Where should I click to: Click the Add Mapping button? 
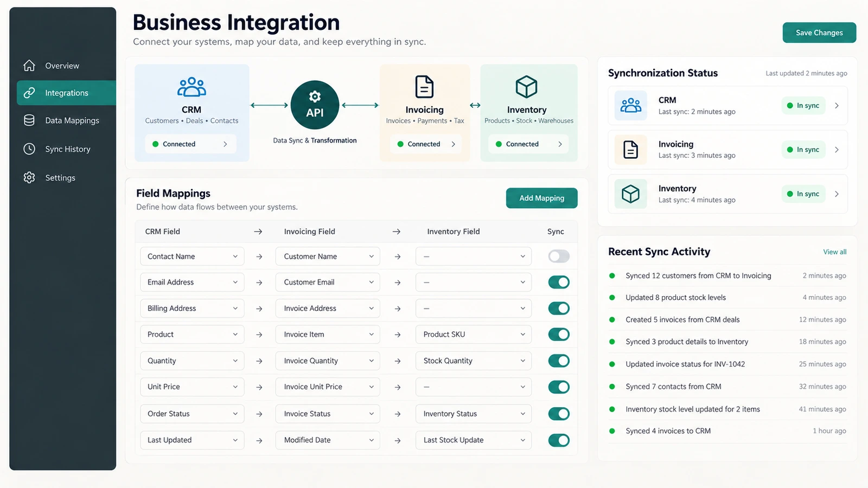pyautogui.click(x=541, y=198)
